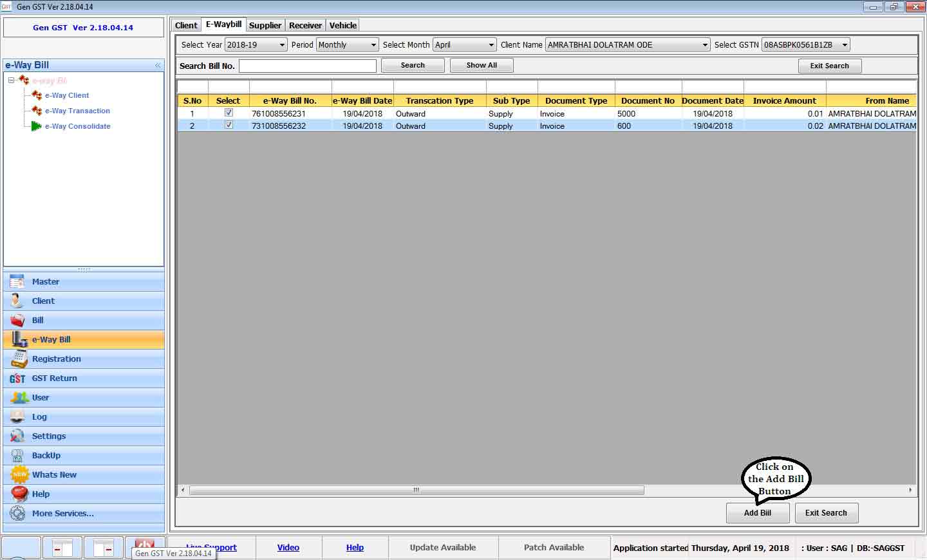The width and height of the screenshot is (927, 560).
Task: Uncheck bill 761008556231 checkbox
Action: point(229,113)
